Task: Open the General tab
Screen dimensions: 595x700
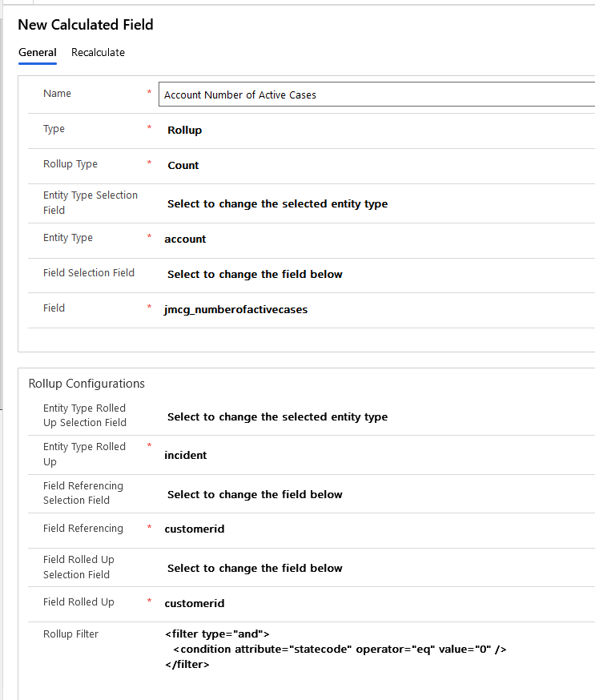Action: click(x=37, y=53)
